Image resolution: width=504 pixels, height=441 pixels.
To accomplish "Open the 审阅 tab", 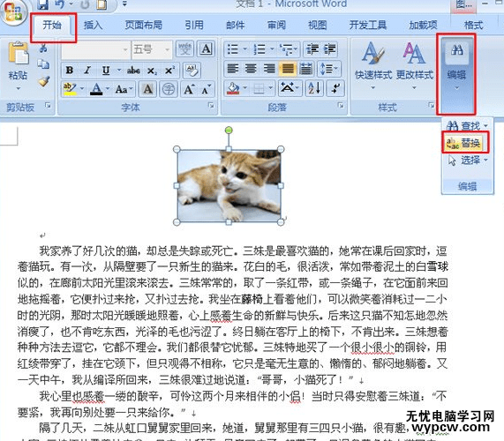I will 276,25.
